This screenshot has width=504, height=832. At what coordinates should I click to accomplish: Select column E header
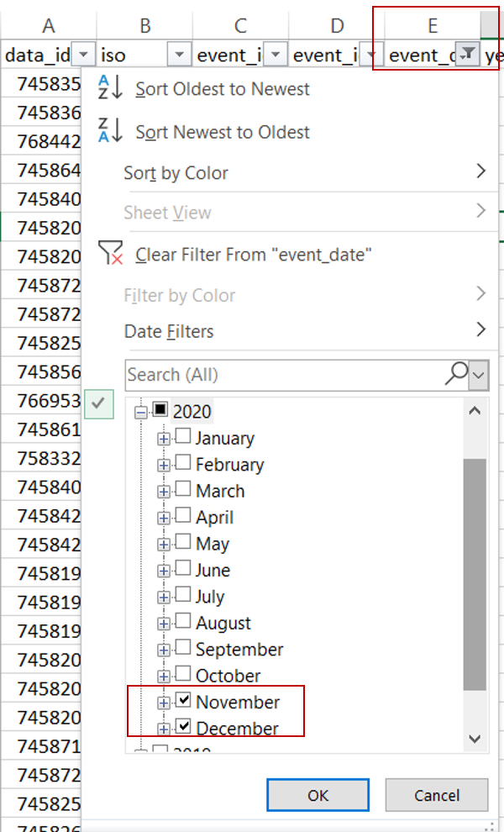click(x=432, y=25)
